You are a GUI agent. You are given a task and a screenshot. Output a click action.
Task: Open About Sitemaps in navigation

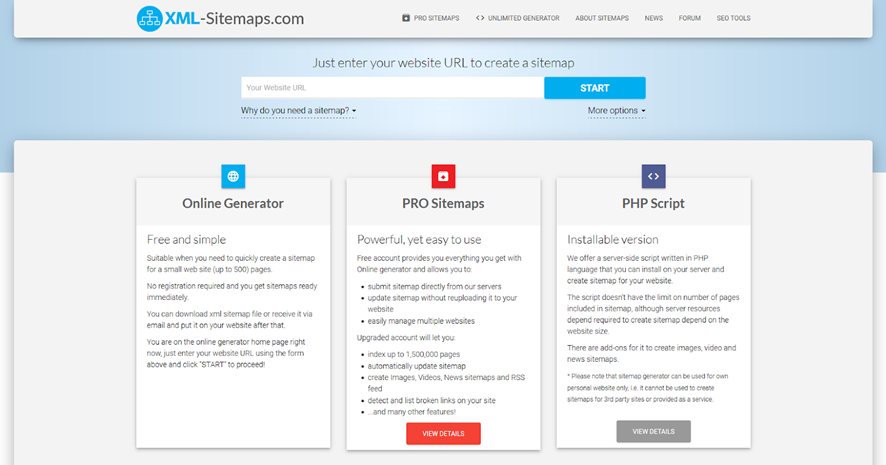[x=602, y=18]
